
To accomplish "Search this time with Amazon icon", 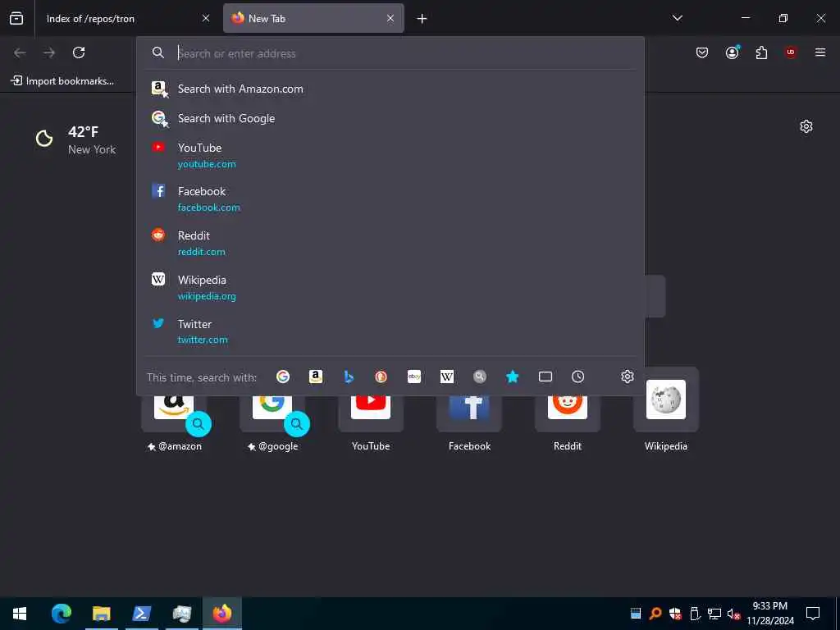I will (x=316, y=377).
